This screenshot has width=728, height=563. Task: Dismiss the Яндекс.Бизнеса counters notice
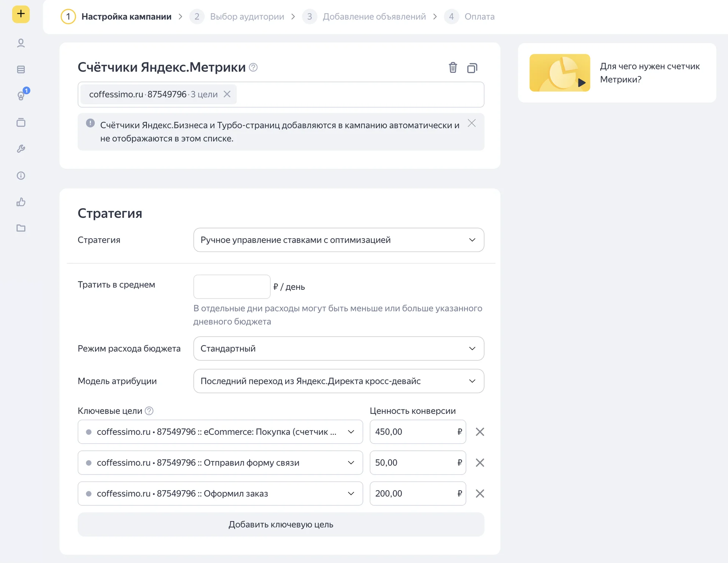tap(472, 123)
